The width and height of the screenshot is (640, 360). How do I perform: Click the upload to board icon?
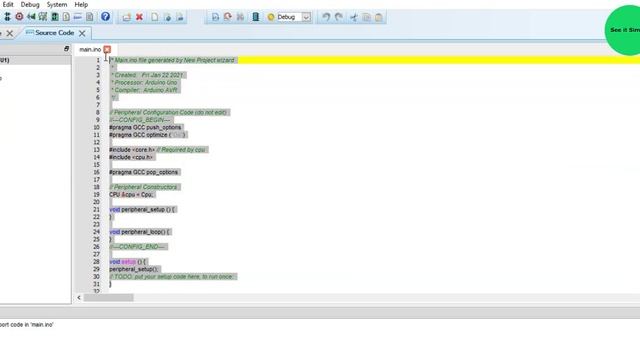pyautogui.click(x=256, y=17)
